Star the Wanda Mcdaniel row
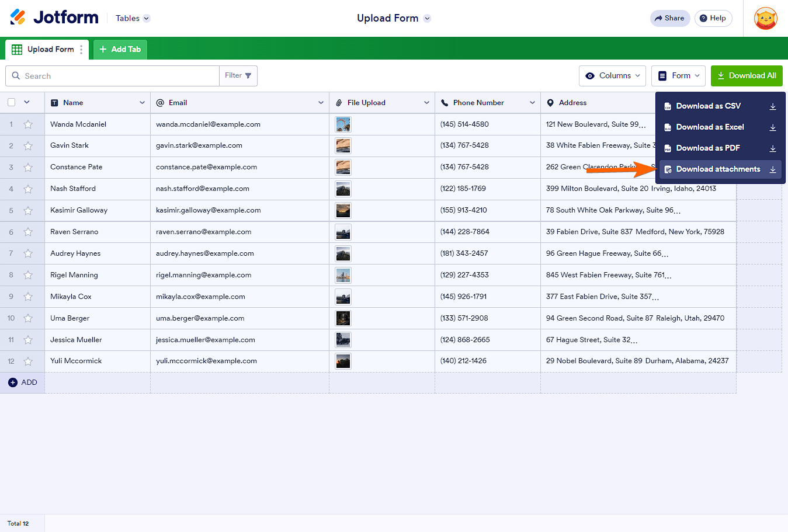The width and height of the screenshot is (788, 532). (x=28, y=124)
